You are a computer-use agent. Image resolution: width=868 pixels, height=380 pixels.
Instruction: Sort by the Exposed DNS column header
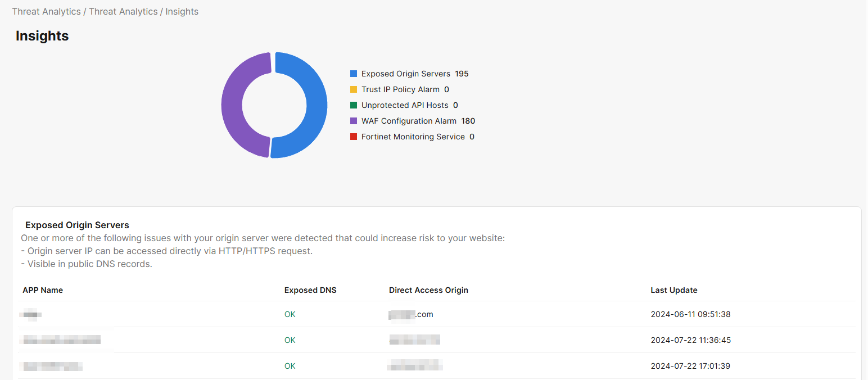[310, 290]
